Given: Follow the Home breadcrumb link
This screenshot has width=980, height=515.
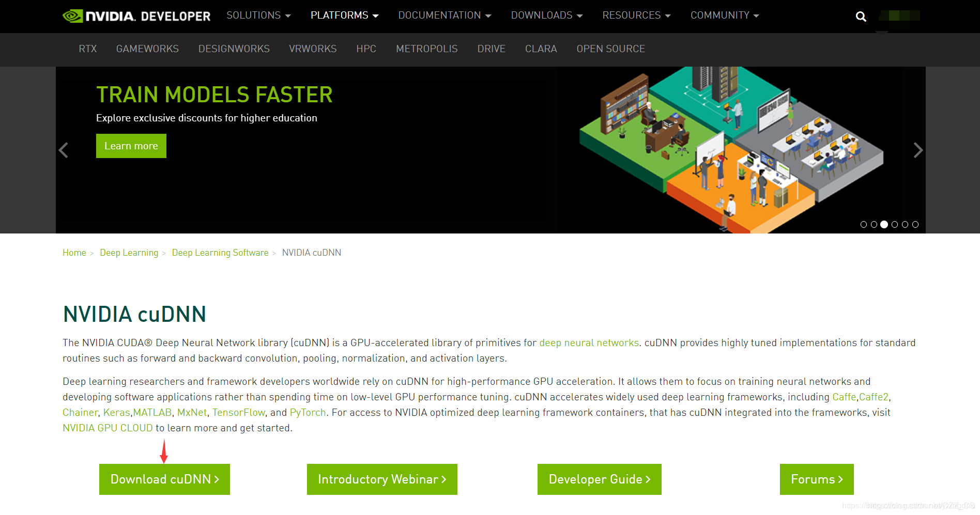Looking at the screenshot, I should coord(74,253).
